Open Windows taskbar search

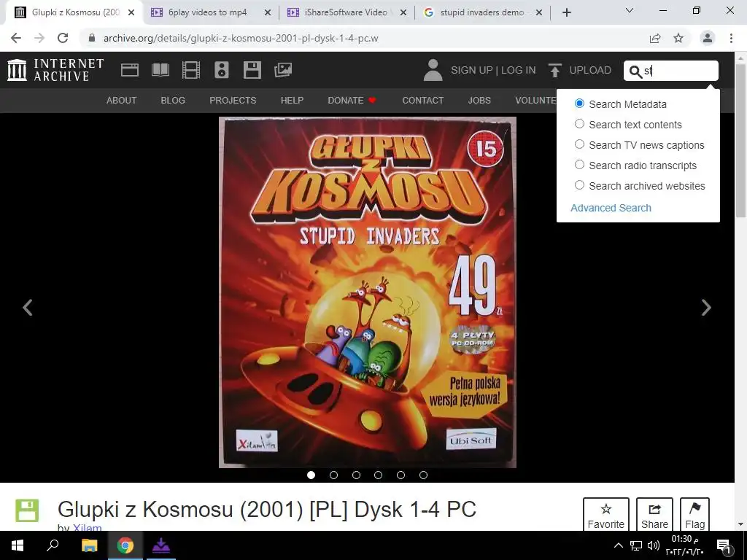(53, 545)
